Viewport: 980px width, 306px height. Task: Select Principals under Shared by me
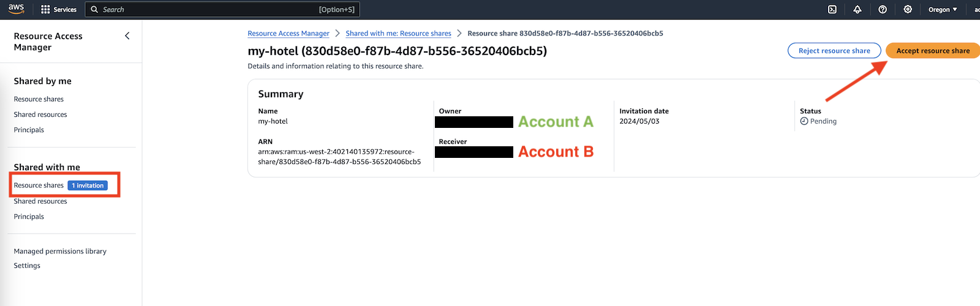coord(29,130)
